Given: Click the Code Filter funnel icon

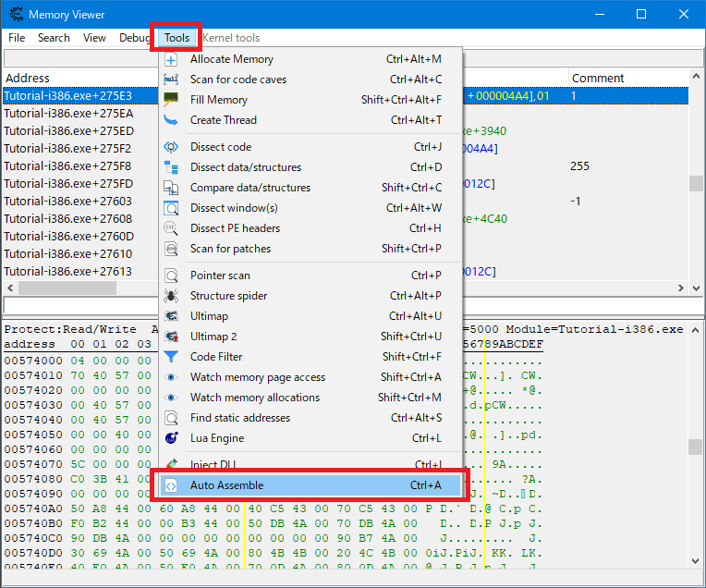Looking at the screenshot, I should tap(171, 356).
